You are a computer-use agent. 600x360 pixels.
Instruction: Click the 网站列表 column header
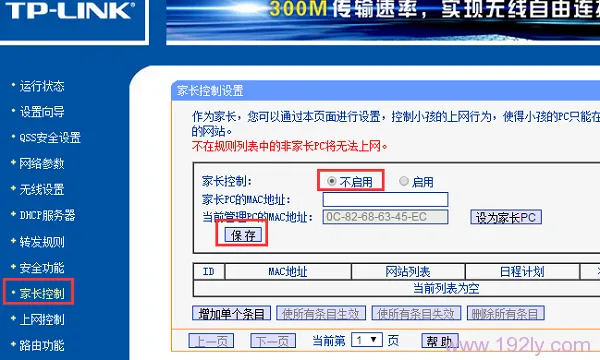click(408, 272)
